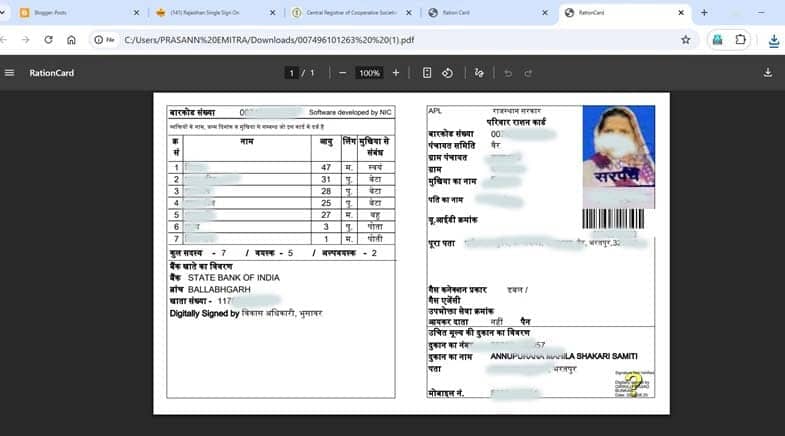Open the browser extensions puzzle icon
The width and height of the screenshot is (785, 436).
741,40
